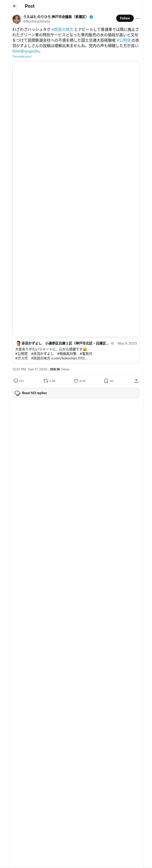Repost using the retweet icon

45,381
